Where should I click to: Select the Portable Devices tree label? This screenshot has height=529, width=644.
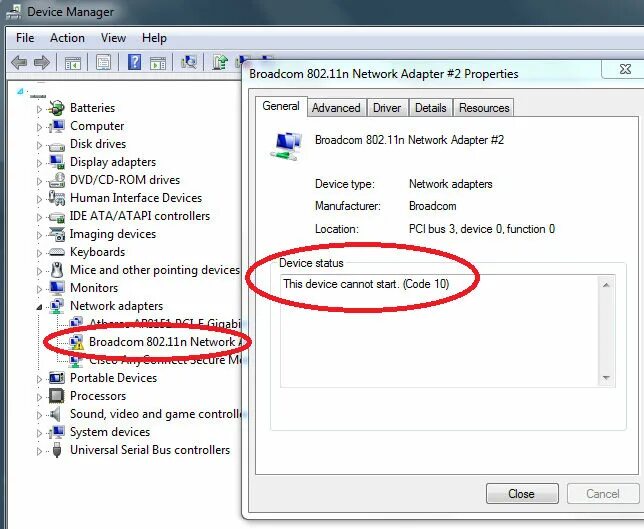[113, 377]
